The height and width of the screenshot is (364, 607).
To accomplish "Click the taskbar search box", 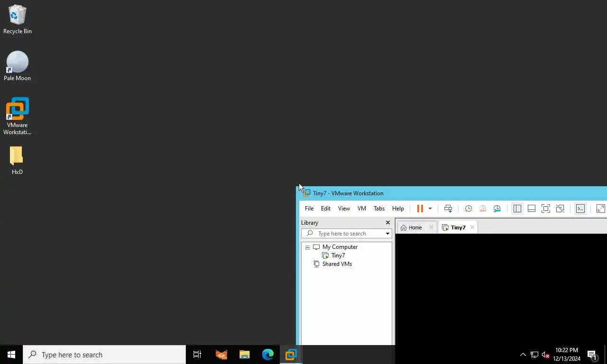I will pyautogui.click(x=104, y=355).
